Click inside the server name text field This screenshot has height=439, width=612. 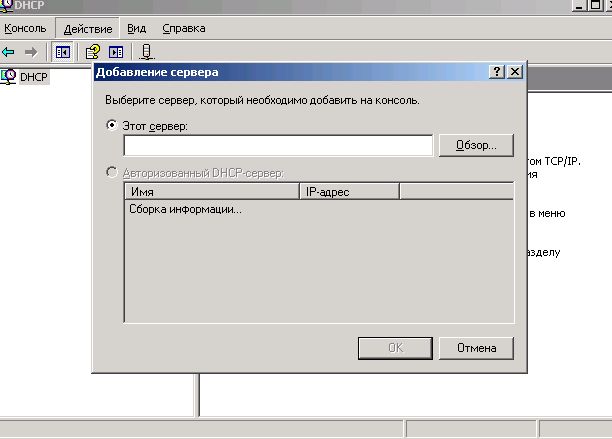(278, 146)
